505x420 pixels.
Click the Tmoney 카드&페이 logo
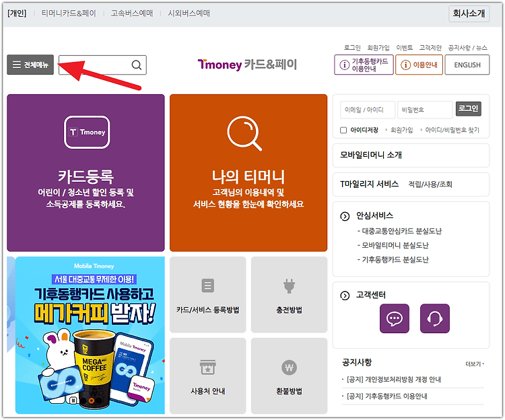pos(247,65)
